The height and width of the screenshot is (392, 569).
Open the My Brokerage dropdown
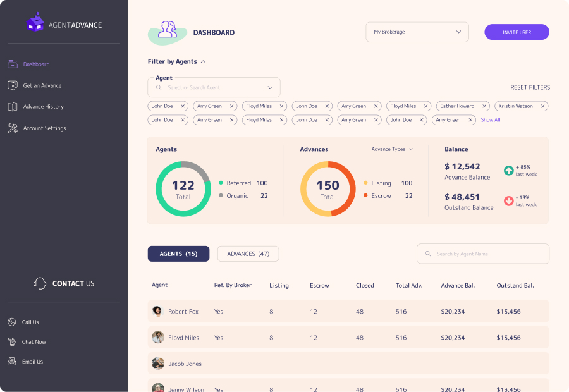[x=417, y=32]
